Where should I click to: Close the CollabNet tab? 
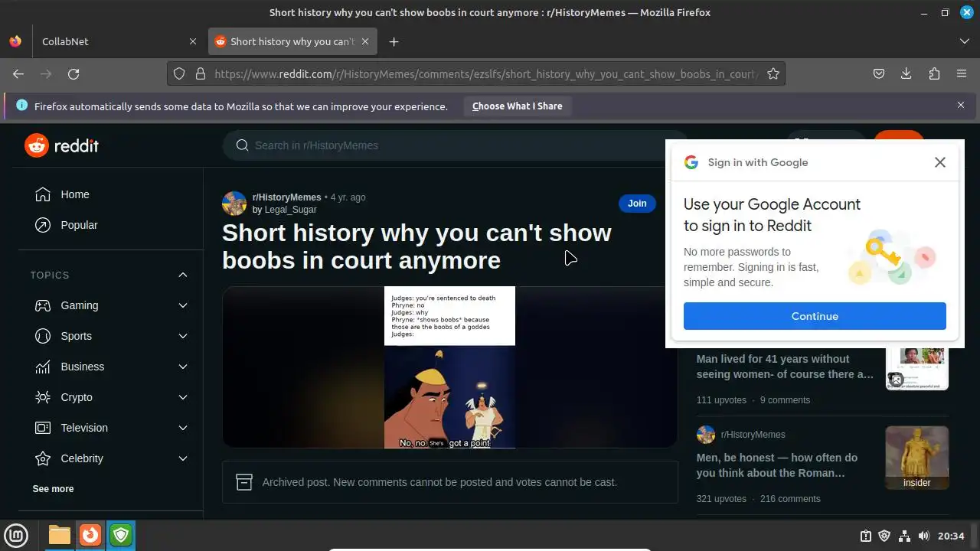coord(192,41)
